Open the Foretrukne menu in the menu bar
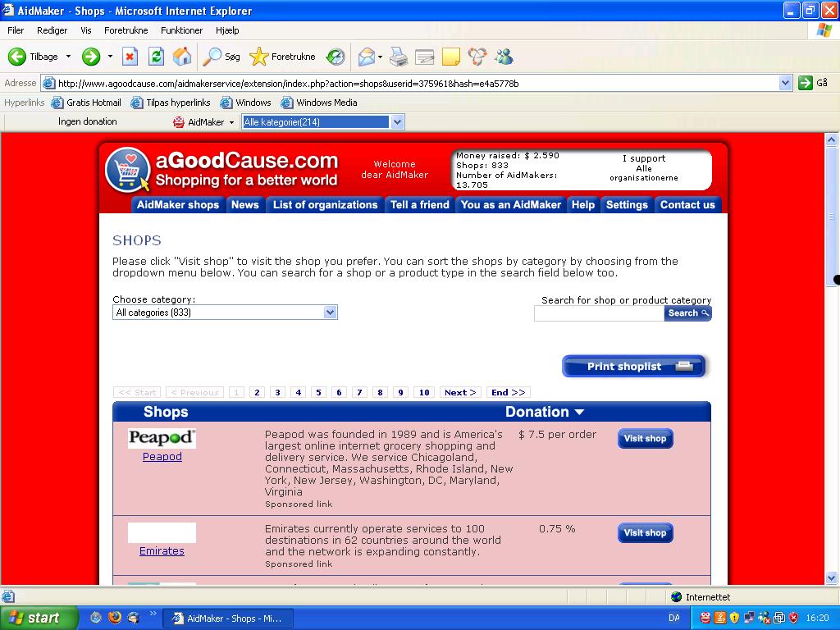Image resolution: width=840 pixels, height=630 pixels. click(126, 30)
